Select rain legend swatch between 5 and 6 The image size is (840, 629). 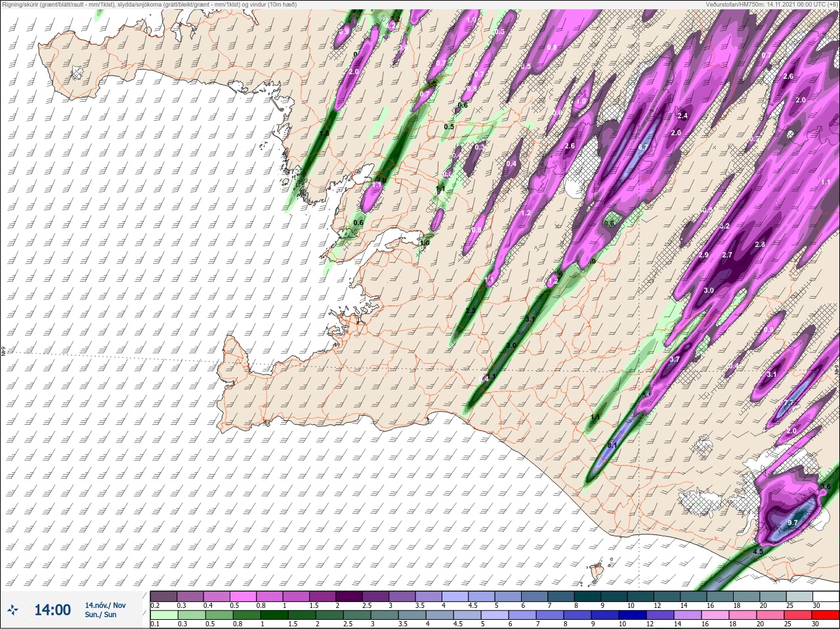tap(495, 615)
